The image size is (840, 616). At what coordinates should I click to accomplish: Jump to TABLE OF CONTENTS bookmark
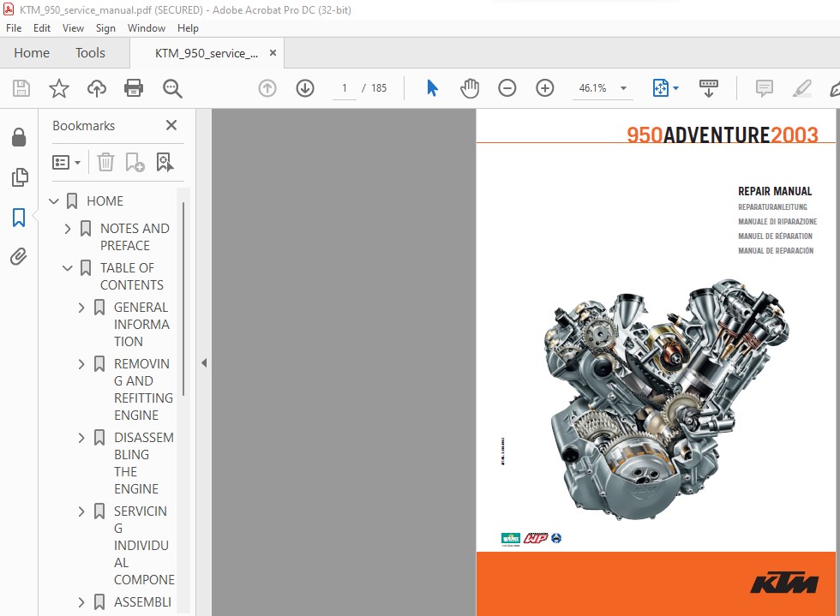point(132,277)
